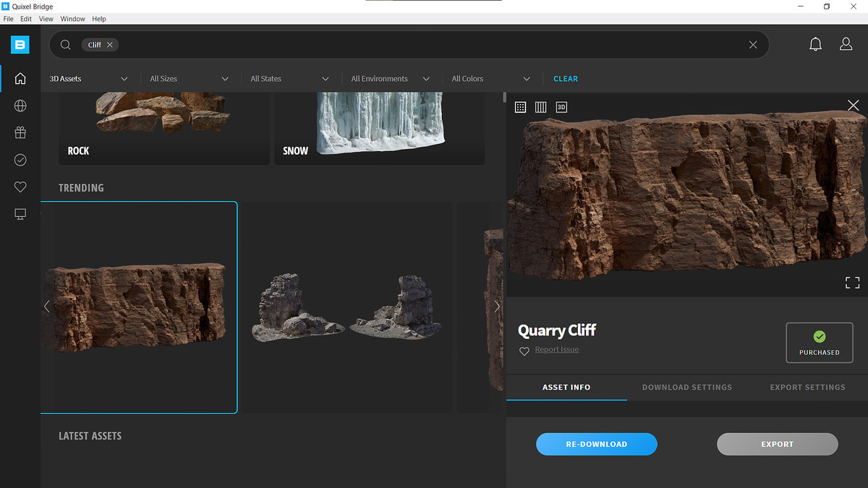Switch preview to grid view icon
Viewport: 868px width, 488px height.
(520, 107)
